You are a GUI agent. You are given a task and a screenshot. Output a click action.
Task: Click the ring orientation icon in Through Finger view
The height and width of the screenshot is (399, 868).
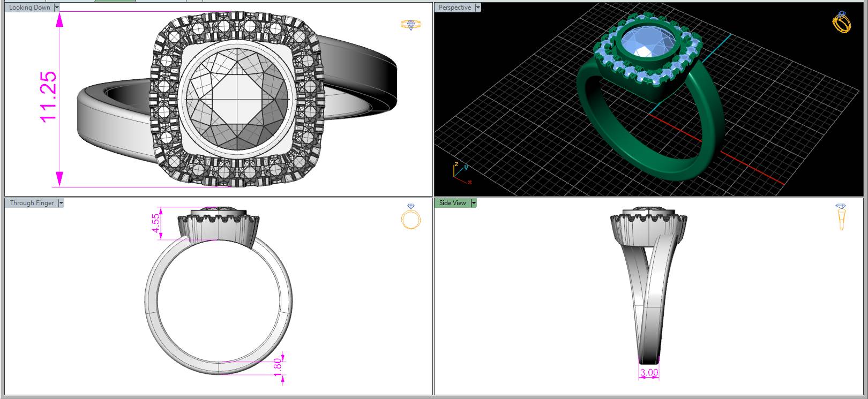tap(411, 216)
